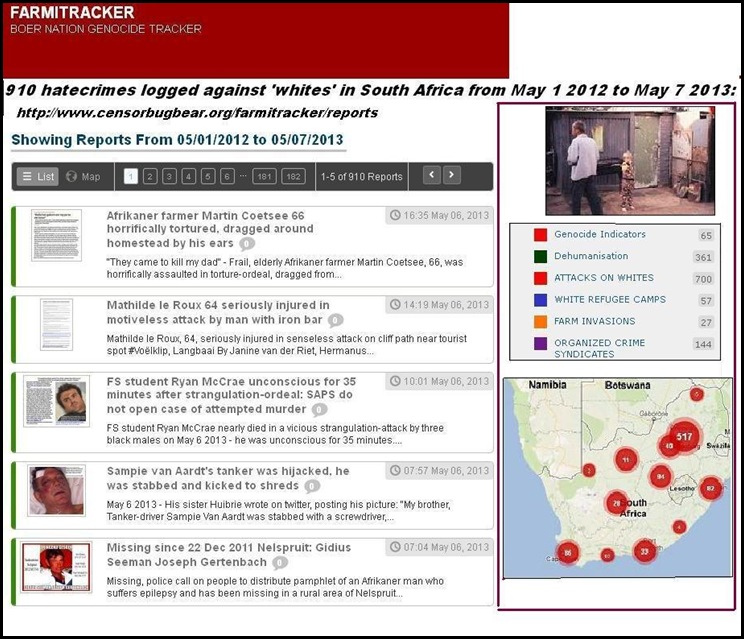Go to next page with right arrow

click(452, 176)
